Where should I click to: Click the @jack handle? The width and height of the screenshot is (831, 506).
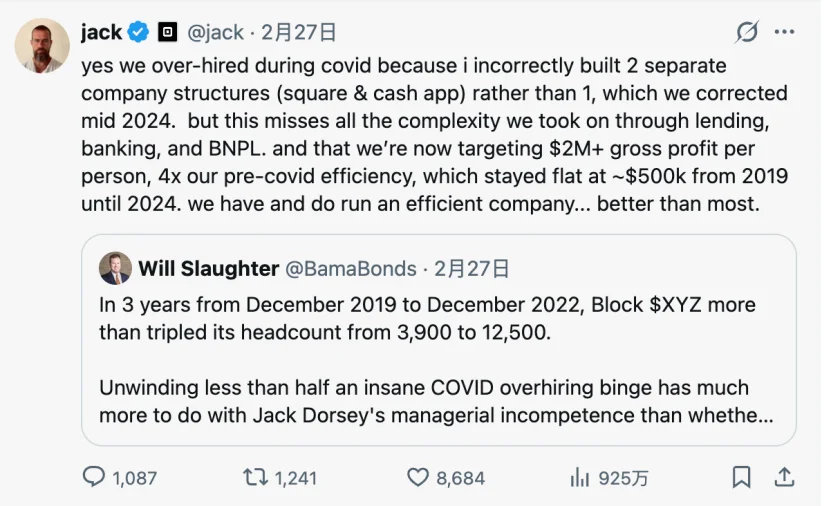[216, 32]
